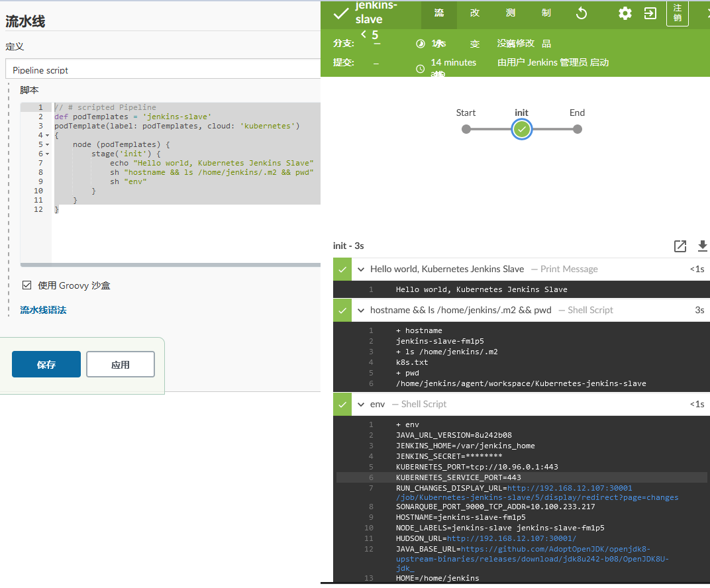Toggle the 使用 Groovy 沙盒 checkbox
Viewport: 710px width, 588px height.
pyautogui.click(x=26, y=285)
